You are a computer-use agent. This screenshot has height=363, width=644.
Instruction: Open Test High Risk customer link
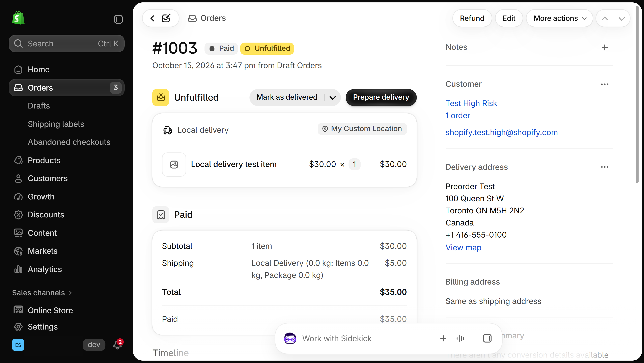click(471, 103)
